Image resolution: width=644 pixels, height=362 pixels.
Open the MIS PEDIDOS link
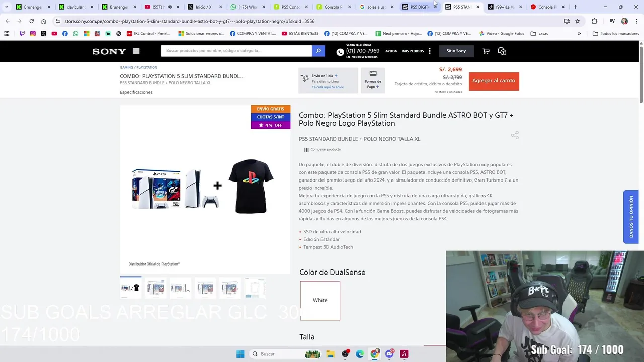point(413,51)
